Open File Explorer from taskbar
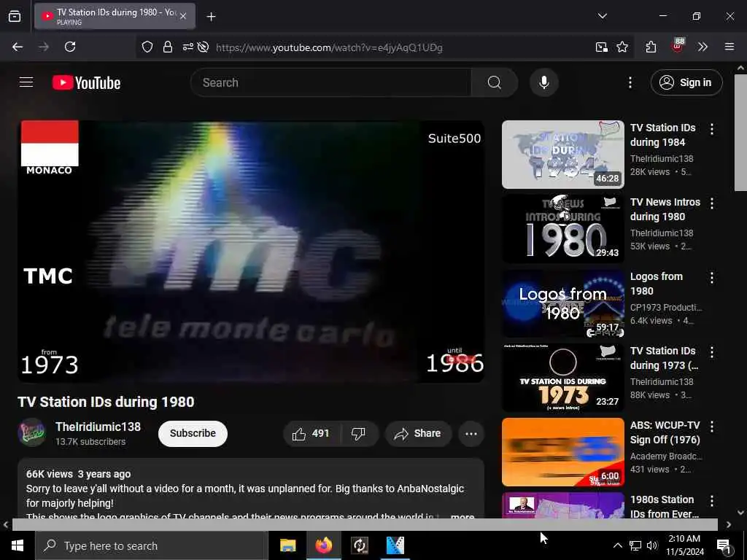This screenshot has width=747, height=560. click(x=287, y=545)
